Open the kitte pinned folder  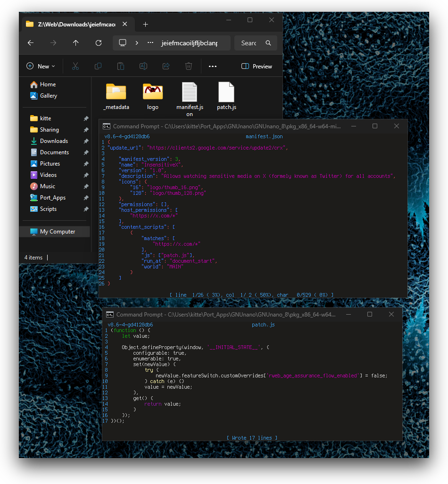pyautogui.click(x=41, y=118)
